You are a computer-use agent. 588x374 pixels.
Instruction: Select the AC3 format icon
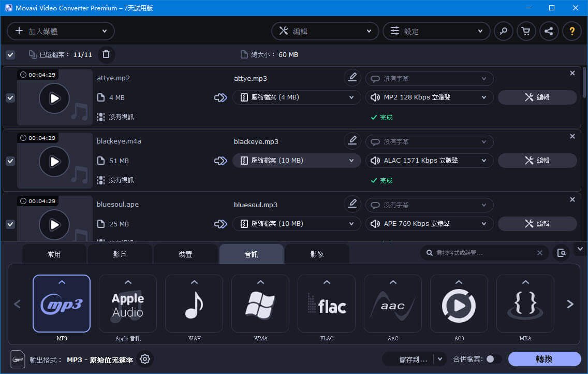coord(459,304)
